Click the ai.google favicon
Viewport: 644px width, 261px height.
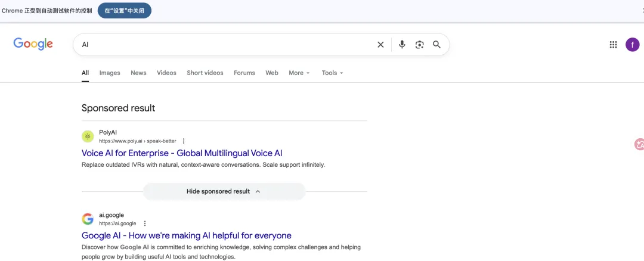[x=88, y=219]
